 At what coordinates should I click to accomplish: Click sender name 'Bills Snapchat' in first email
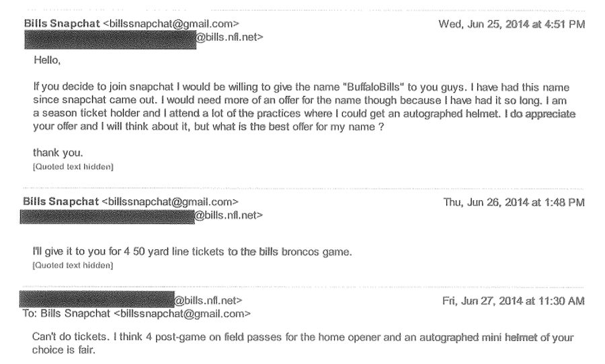click(x=62, y=24)
